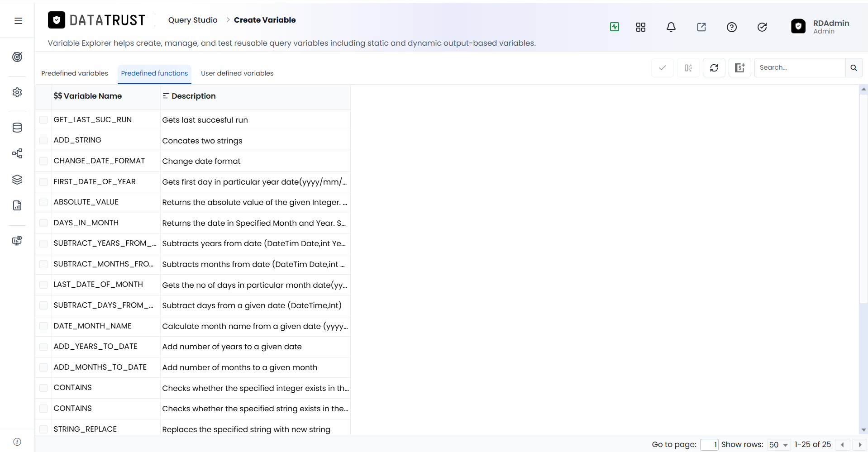
Task: Click the notifications bell icon
Action: (x=671, y=27)
